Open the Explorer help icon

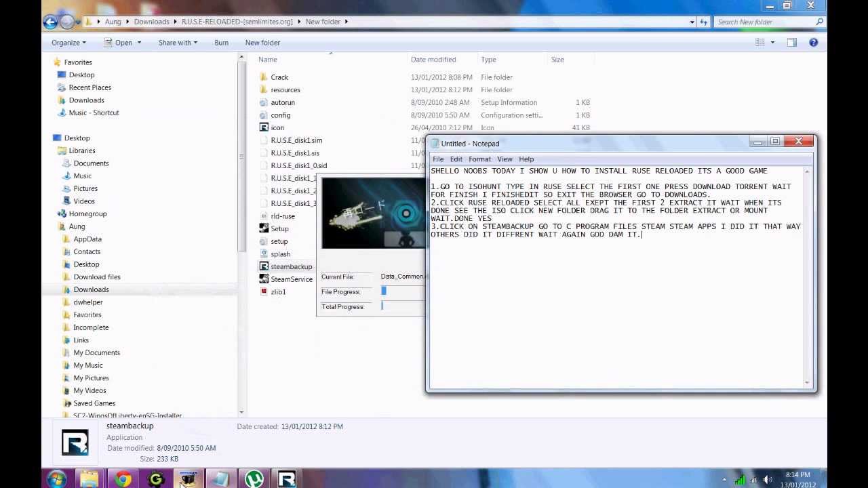(813, 42)
